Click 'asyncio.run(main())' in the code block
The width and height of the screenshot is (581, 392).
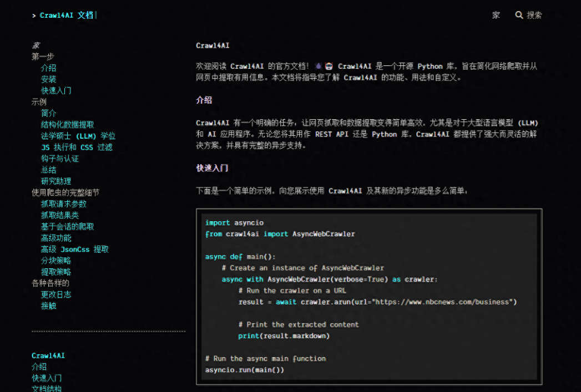(245, 370)
